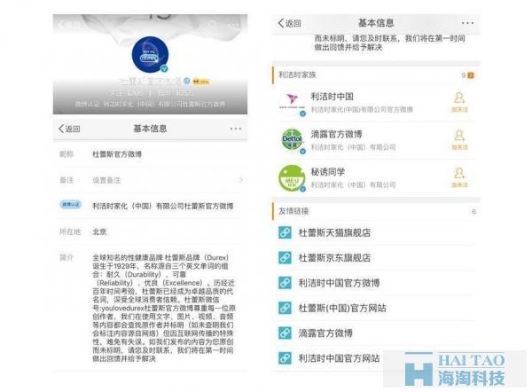Open three-dot menu in left 基本信息 header
The height and width of the screenshot is (392, 532).
coord(236,129)
